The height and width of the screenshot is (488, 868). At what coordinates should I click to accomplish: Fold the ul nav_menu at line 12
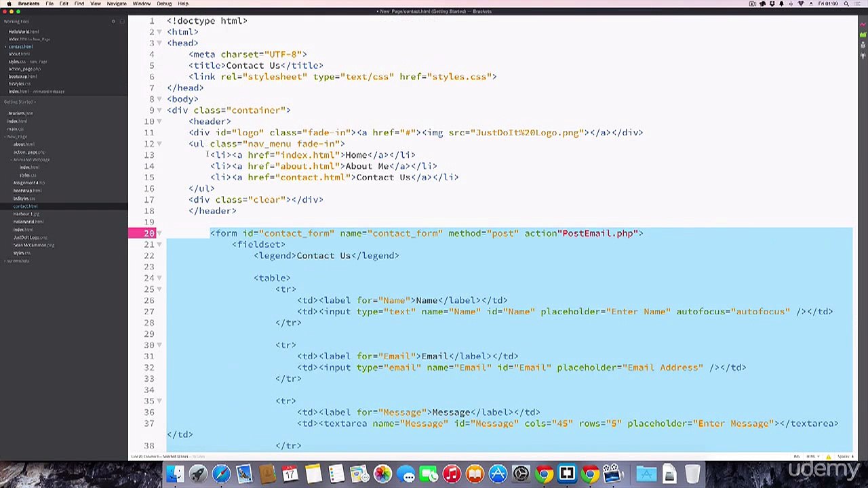tap(159, 144)
